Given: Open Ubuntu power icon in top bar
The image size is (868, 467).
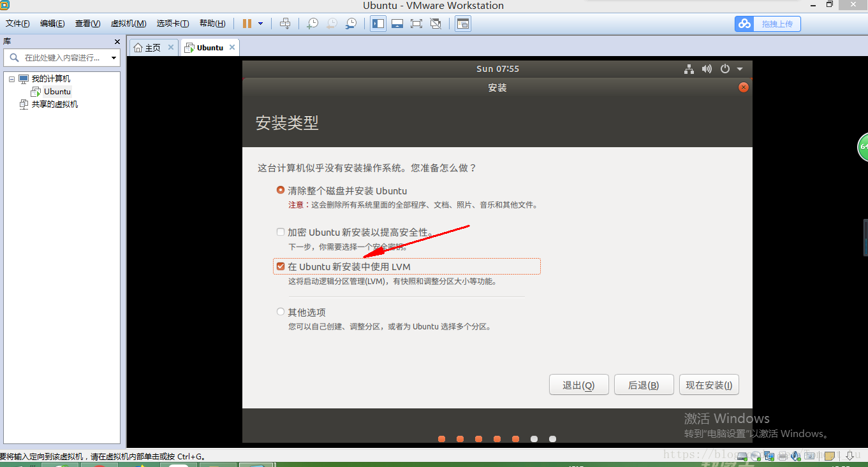Looking at the screenshot, I should [x=725, y=69].
